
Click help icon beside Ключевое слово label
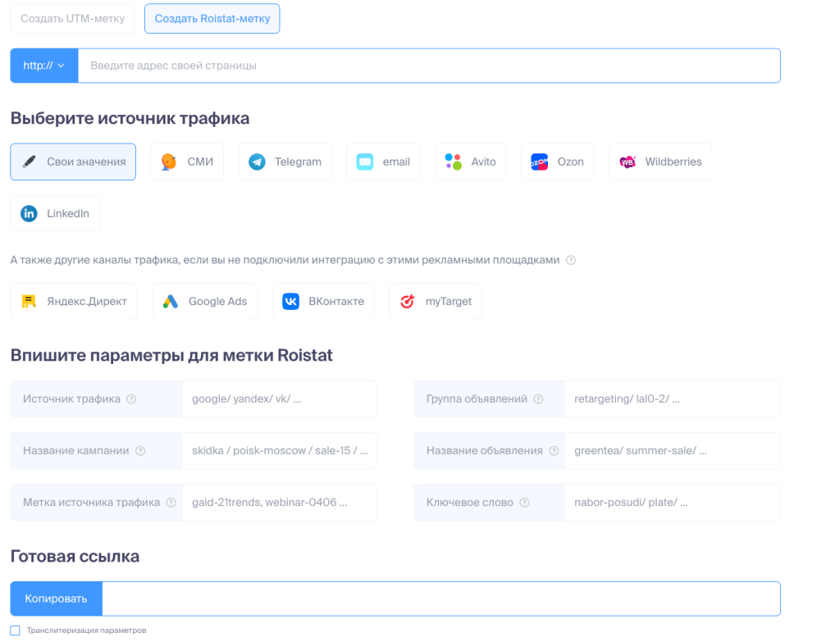[524, 503]
